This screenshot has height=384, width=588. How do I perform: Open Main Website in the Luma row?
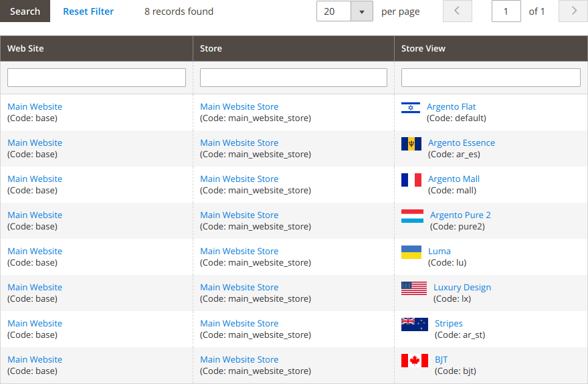tap(35, 252)
